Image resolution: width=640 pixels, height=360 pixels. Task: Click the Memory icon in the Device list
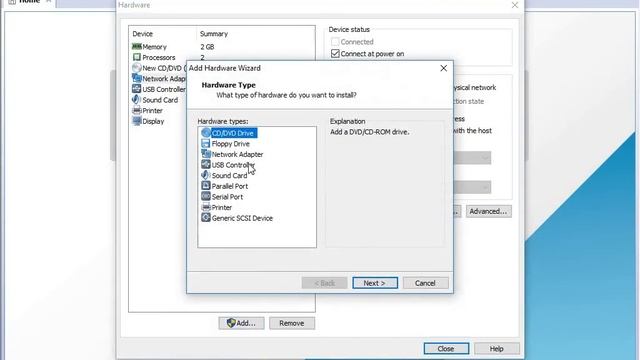pyautogui.click(x=137, y=47)
